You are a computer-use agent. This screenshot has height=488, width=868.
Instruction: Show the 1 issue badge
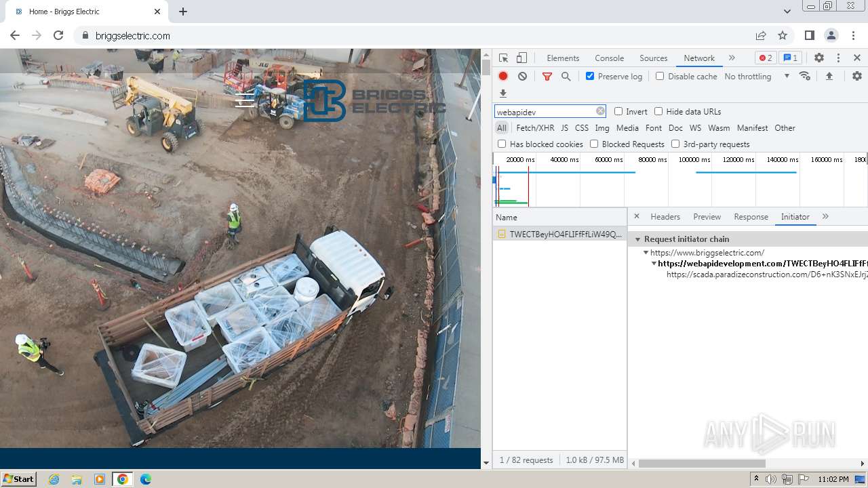(x=790, y=58)
